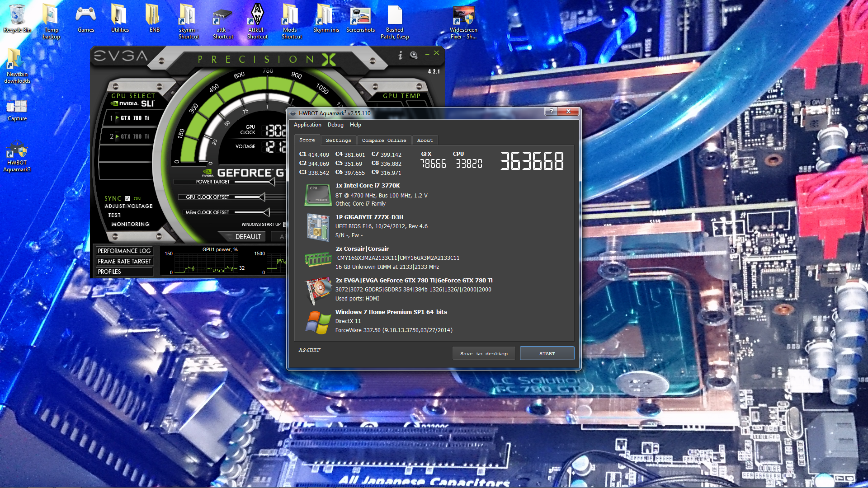868x488 pixels.
Task: Click the Save to desktop button
Action: pos(484,353)
